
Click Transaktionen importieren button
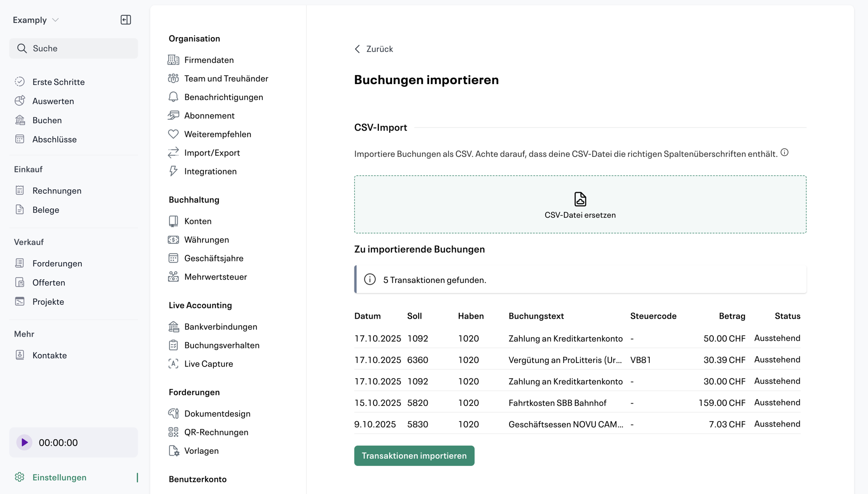click(x=414, y=456)
